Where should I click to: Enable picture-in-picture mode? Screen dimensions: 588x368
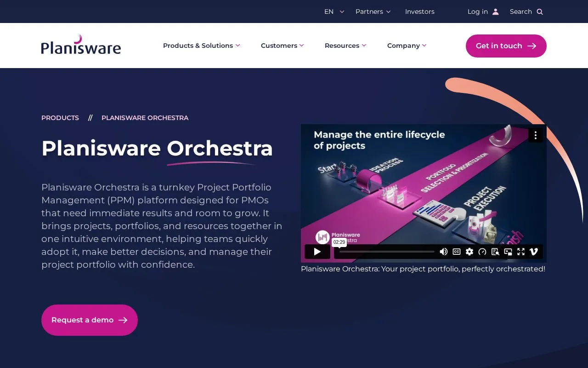[x=508, y=252]
